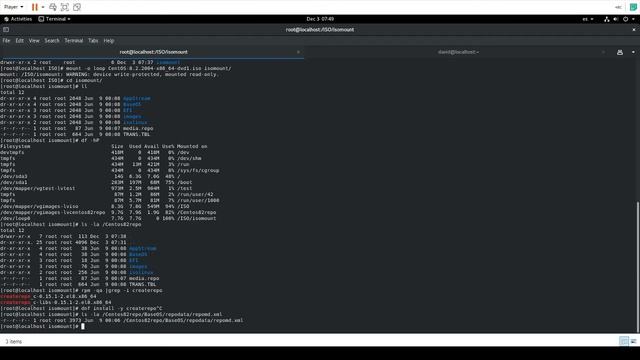Viewport: 640px width, 360px height.
Task: Click the 'rpm -qa |grep -i createrepo' command
Action: click(x=81, y=291)
